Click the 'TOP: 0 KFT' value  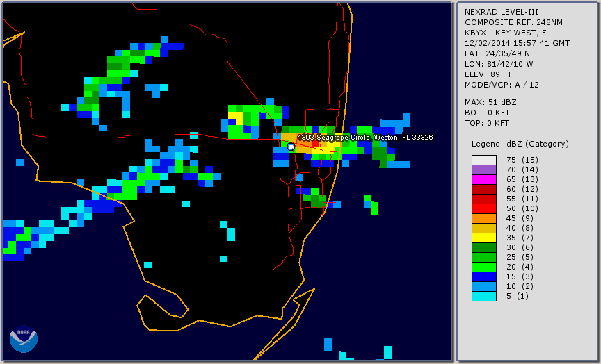click(487, 123)
